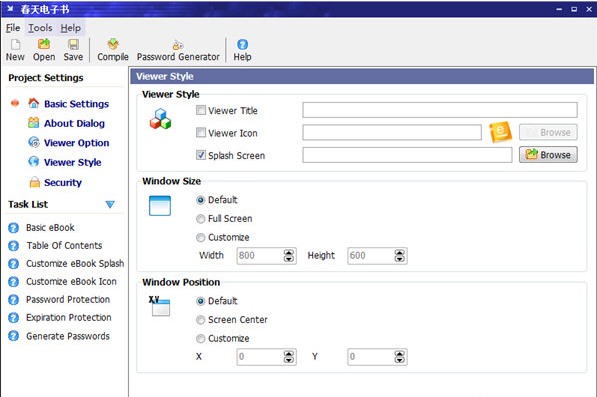Select Default window position radio button
The height and width of the screenshot is (397, 597).
click(200, 301)
